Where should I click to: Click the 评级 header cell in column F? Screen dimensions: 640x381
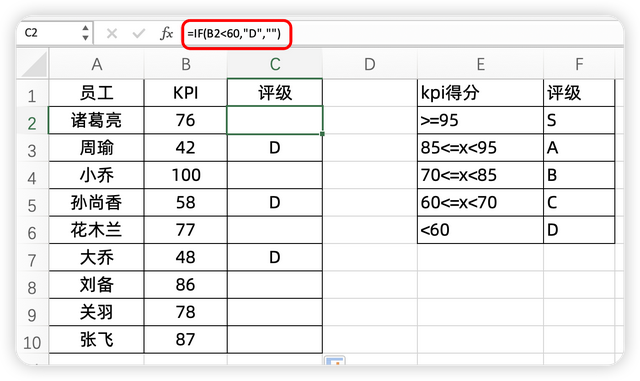[579, 93]
